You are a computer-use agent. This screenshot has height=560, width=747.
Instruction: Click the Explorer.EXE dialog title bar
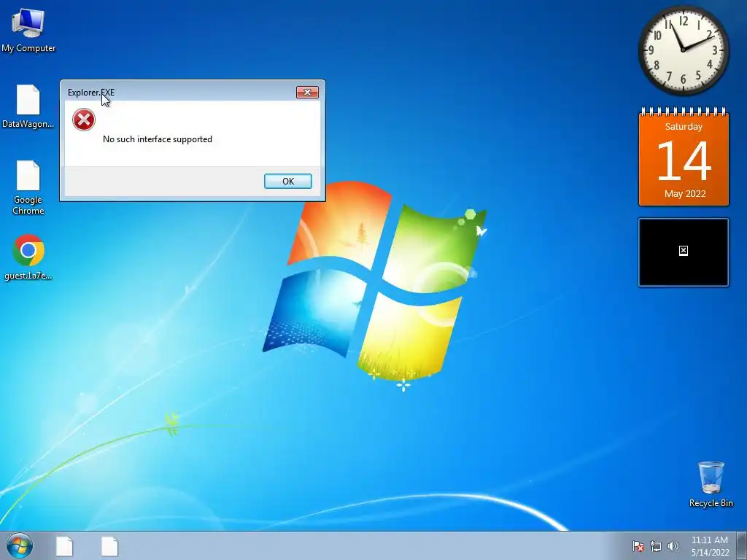[181, 92]
